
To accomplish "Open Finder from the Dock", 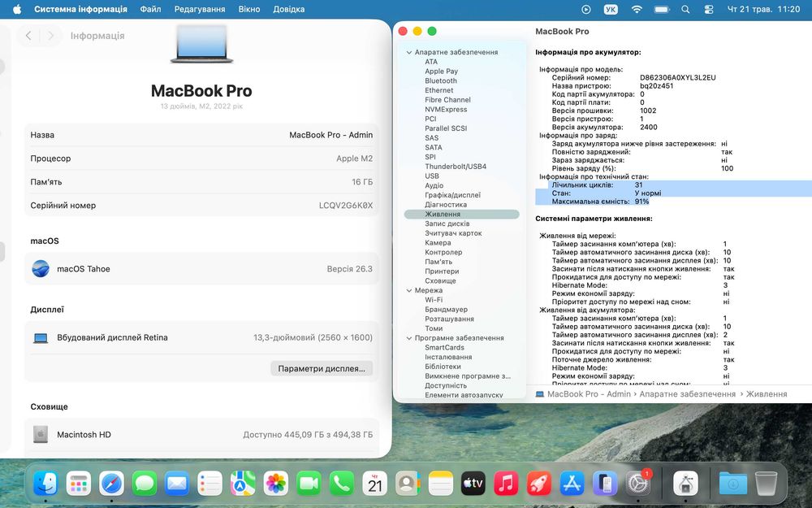I will point(45,484).
